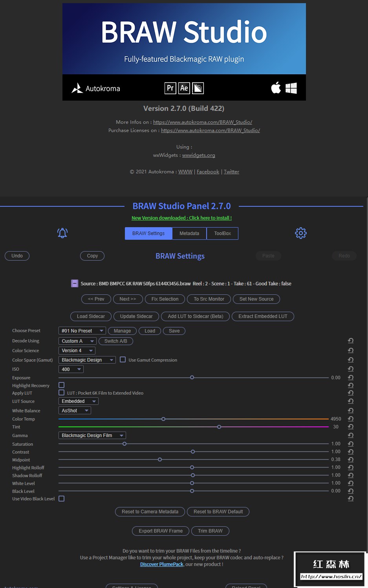Click the film clip icon beside Source
The image size is (368, 588).
click(75, 283)
